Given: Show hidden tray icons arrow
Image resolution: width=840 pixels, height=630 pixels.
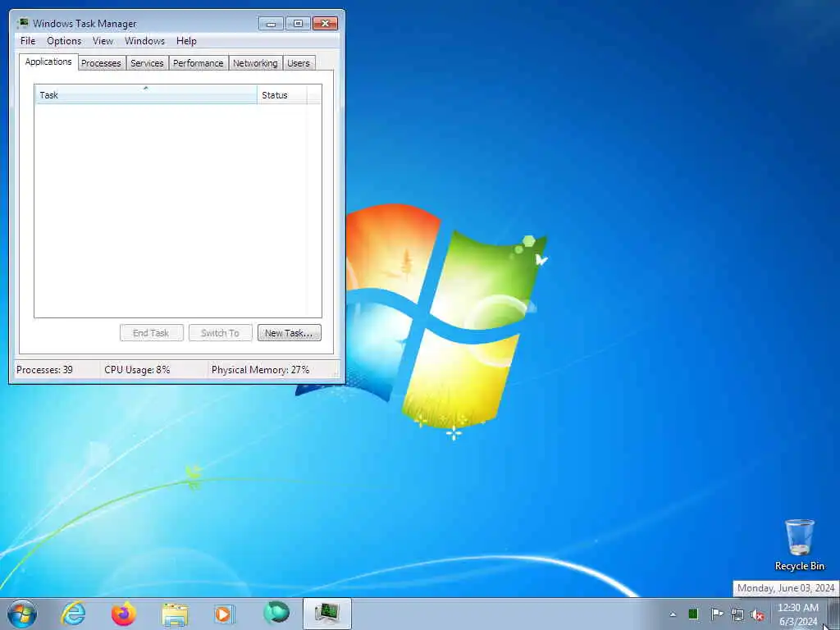Looking at the screenshot, I should (x=673, y=614).
